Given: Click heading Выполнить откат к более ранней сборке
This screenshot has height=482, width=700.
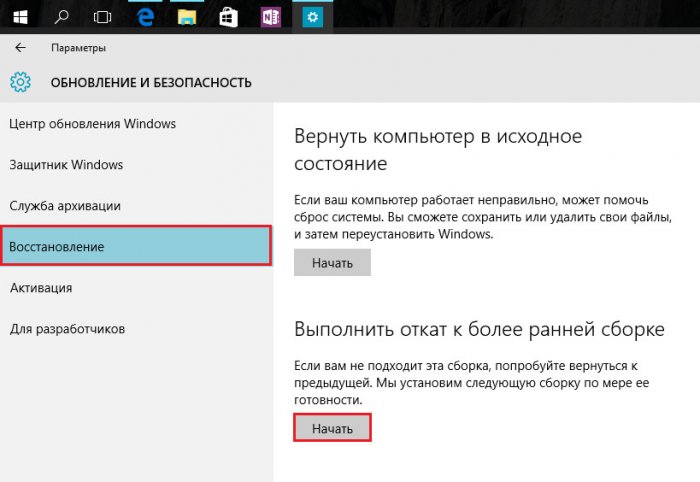Looking at the screenshot, I should (x=479, y=329).
